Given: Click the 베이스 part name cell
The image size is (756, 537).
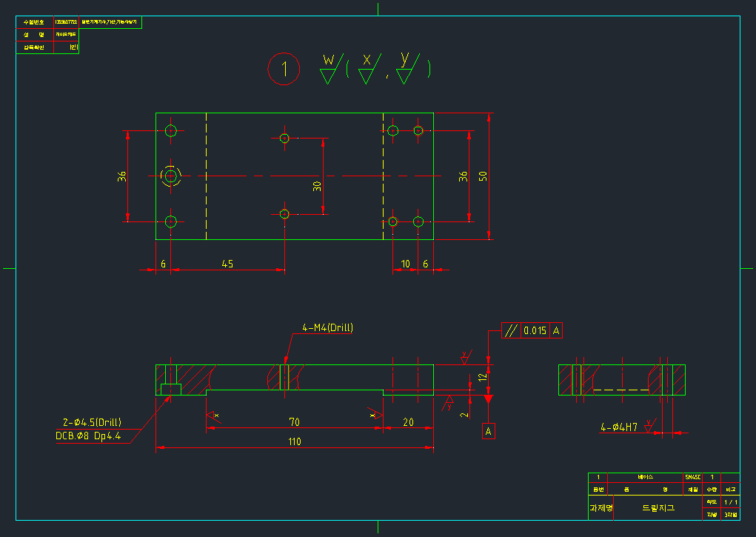Looking at the screenshot, I should [x=645, y=477].
